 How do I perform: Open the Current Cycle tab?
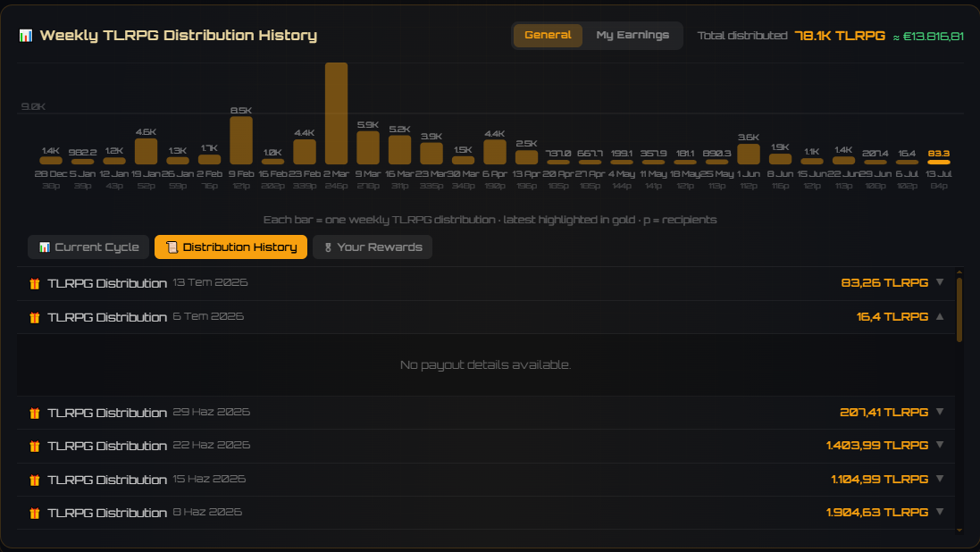click(88, 247)
